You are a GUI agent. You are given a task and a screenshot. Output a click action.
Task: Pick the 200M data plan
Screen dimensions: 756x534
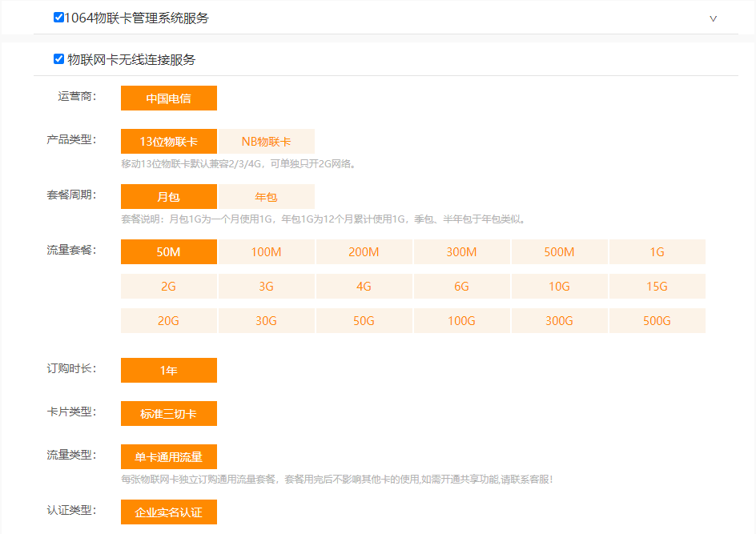point(364,251)
